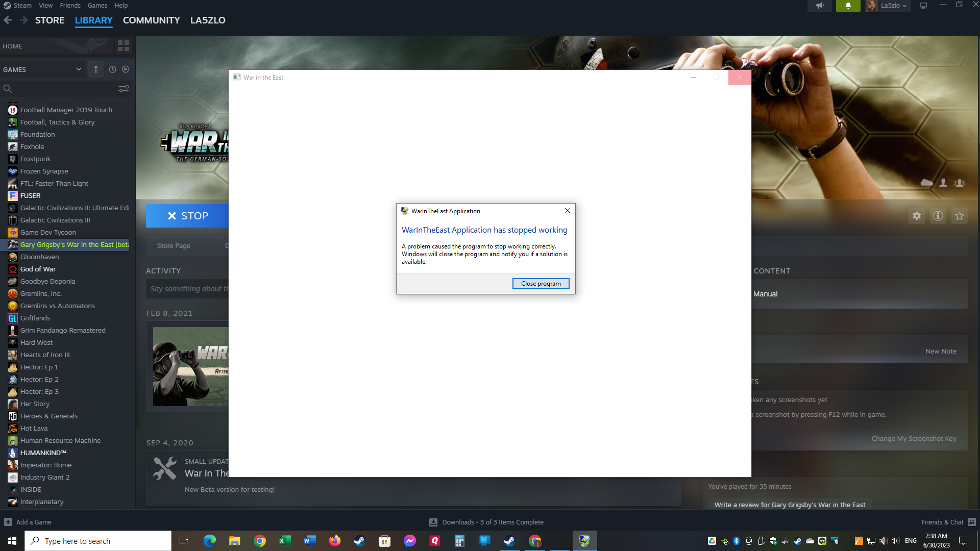Close the WarInTheEast Application error dialog with X
This screenshot has width=980, height=551.
[x=567, y=211]
